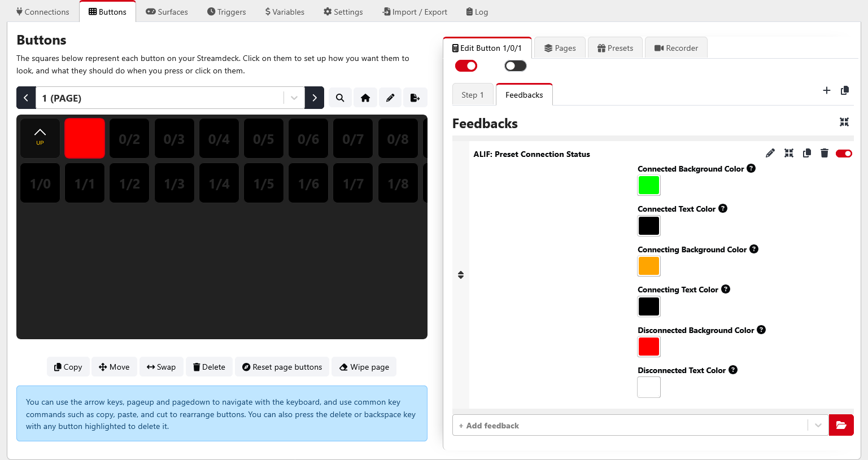Click the home page icon

pyautogui.click(x=365, y=98)
